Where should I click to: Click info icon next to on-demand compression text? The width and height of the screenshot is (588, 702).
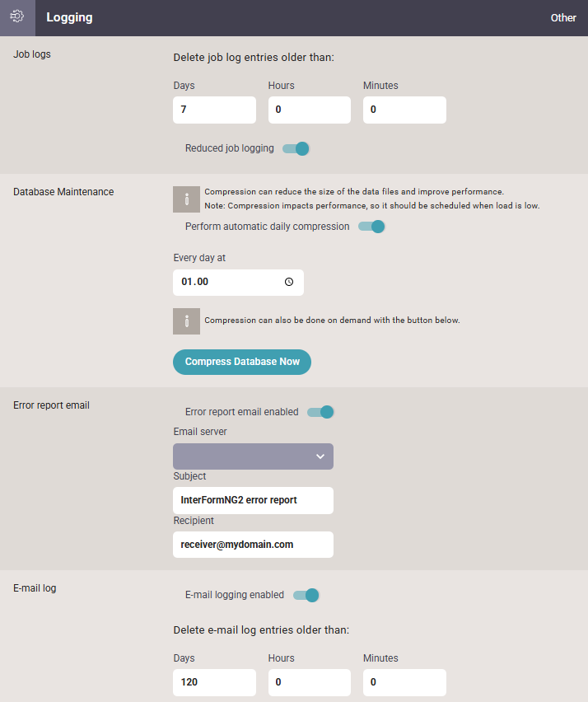pos(187,321)
